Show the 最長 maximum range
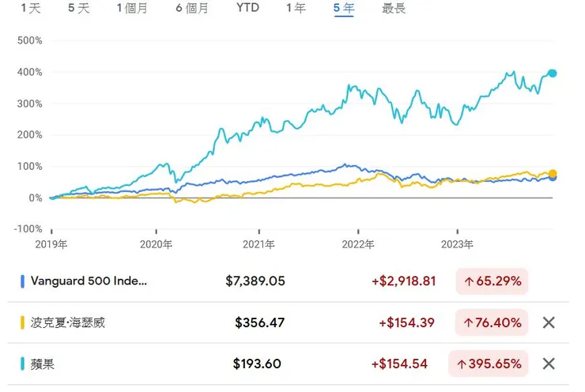The image size is (585, 392). tap(394, 8)
